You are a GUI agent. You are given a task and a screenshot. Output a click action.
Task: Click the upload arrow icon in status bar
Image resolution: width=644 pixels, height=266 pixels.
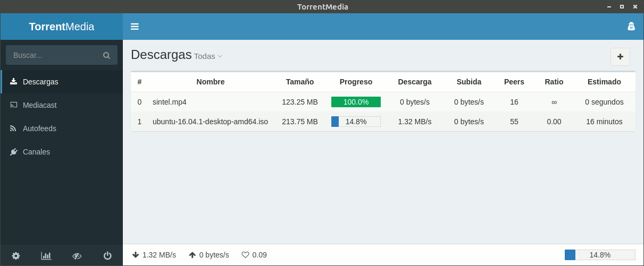pos(193,255)
